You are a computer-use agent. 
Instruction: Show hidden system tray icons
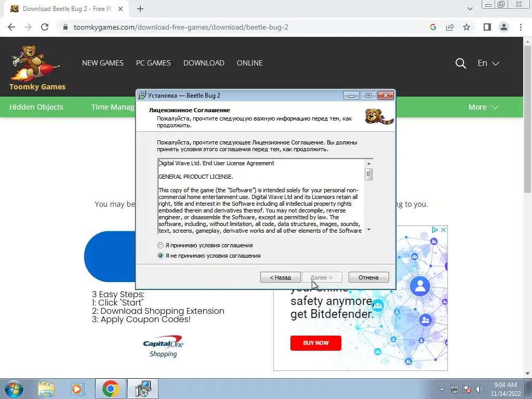tap(442, 389)
